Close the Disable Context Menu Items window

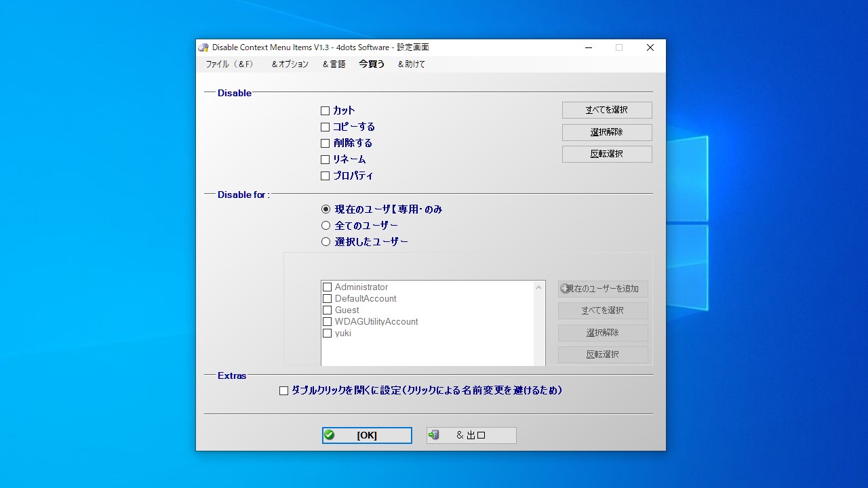(x=650, y=47)
